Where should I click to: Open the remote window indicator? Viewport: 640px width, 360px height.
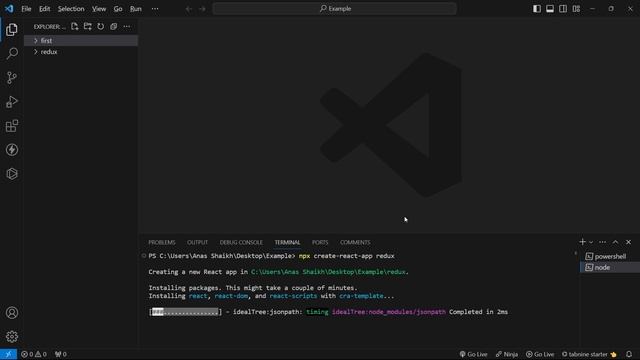click(8, 354)
